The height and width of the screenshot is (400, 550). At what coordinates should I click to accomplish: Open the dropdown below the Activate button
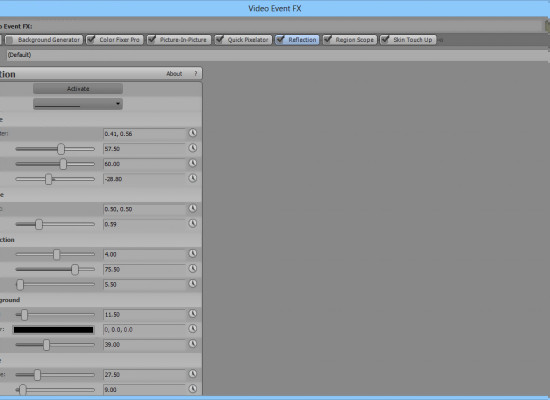(78, 104)
